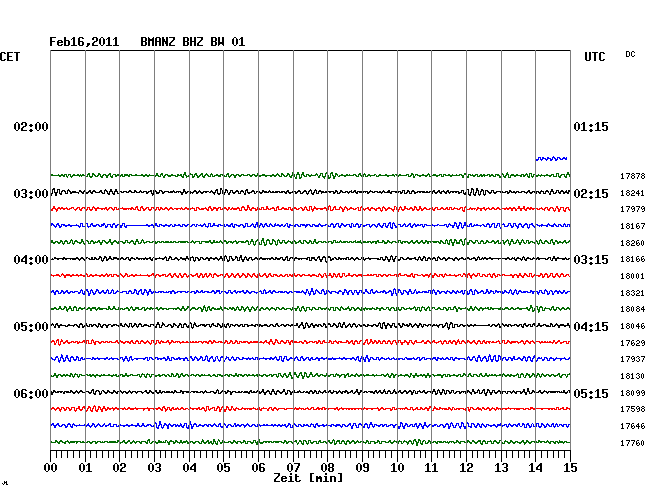Click the 12 minute axis label
This screenshot has width=650, height=494.
click(x=466, y=468)
